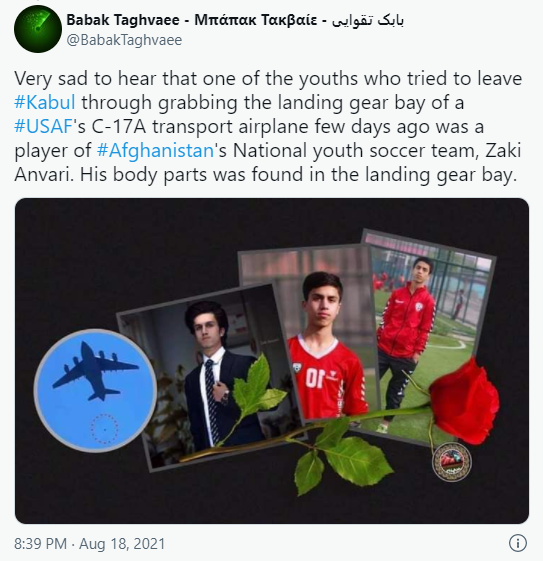Click the red rose flower in image
Viewport: 543px width, 561px height.
point(464,402)
